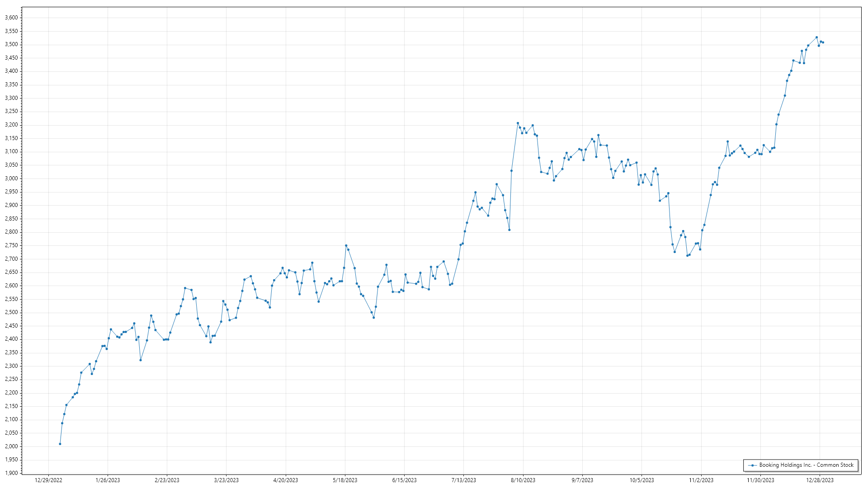Click the 12/29/2022 x-axis date label
Screen dimensions: 868x488
(x=48, y=480)
